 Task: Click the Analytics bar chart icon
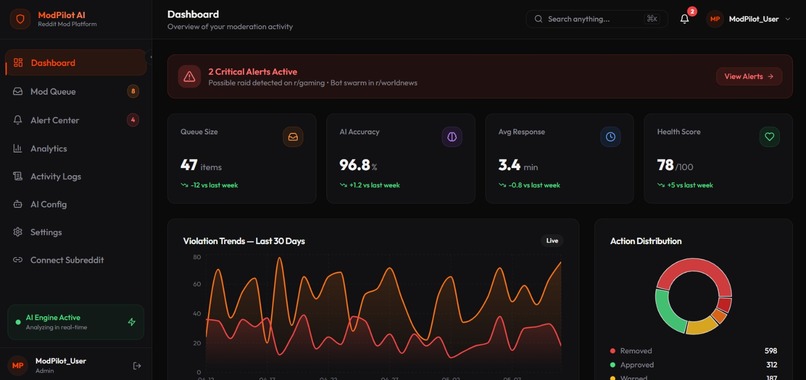coord(18,149)
